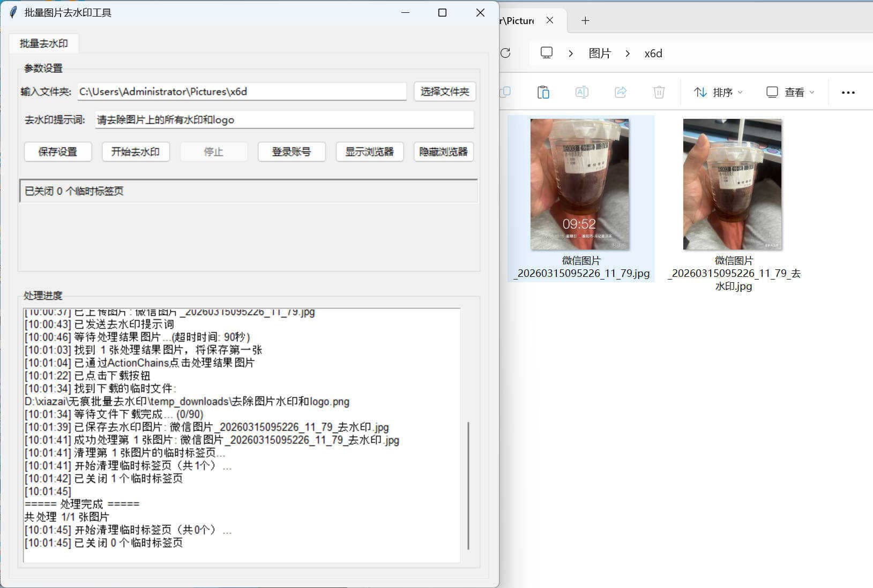Open the 查看 view dropdown
Viewport: 873px width, 588px height.
tap(789, 92)
